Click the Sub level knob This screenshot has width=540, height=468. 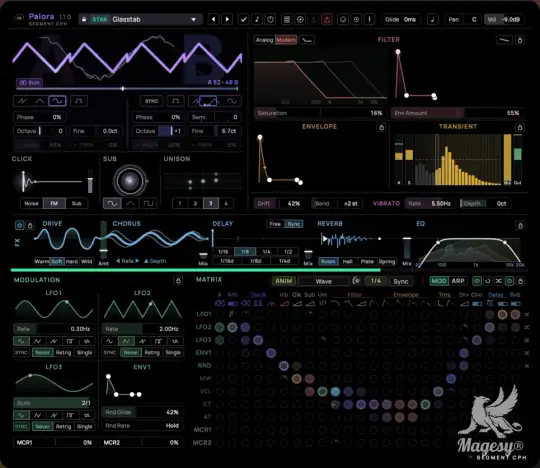(x=129, y=180)
